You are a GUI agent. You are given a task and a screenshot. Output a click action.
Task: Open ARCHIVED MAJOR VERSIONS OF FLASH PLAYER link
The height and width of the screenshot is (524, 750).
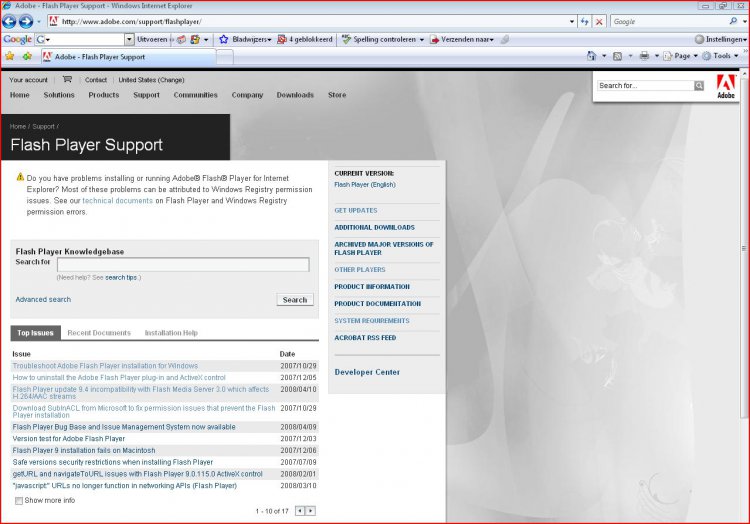384,248
